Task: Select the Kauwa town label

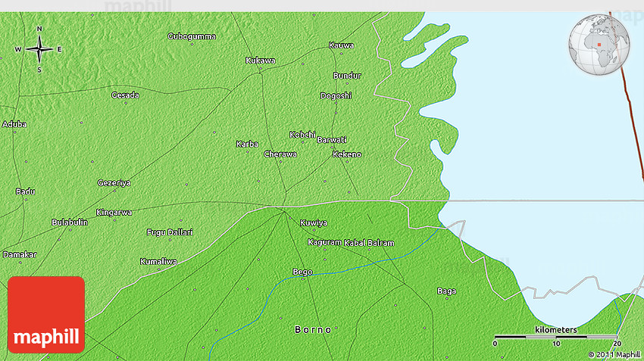Action: point(341,45)
